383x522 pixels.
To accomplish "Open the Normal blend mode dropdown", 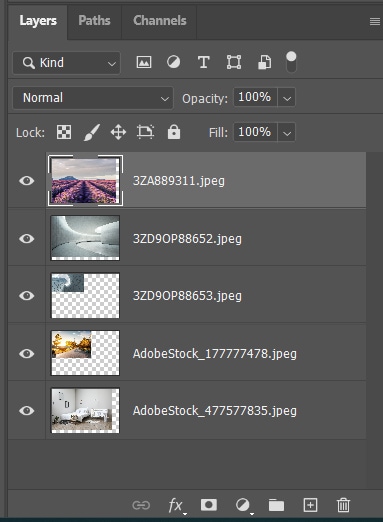I will coord(93,98).
